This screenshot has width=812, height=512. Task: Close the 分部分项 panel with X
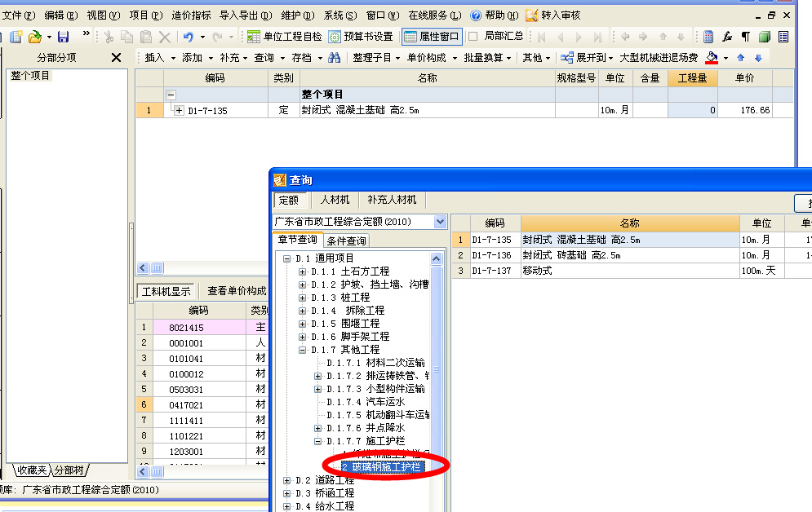pos(116,57)
